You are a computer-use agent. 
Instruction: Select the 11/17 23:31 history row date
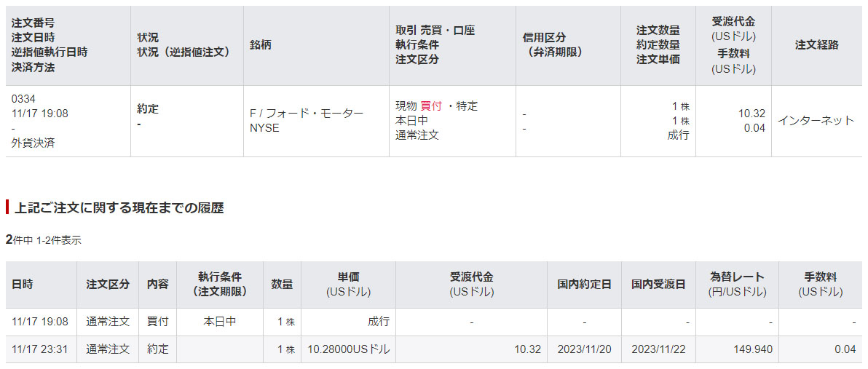pyautogui.click(x=40, y=349)
